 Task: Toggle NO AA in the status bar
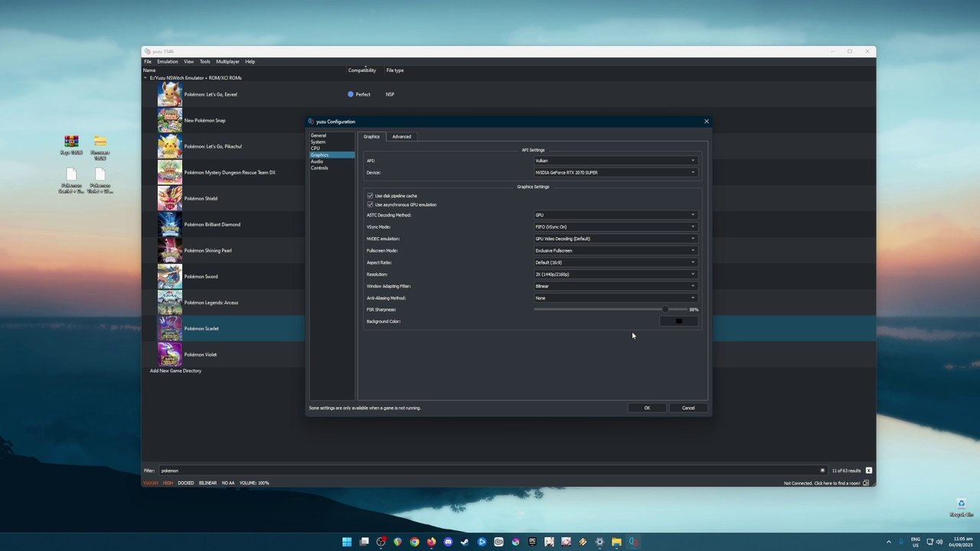click(228, 483)
